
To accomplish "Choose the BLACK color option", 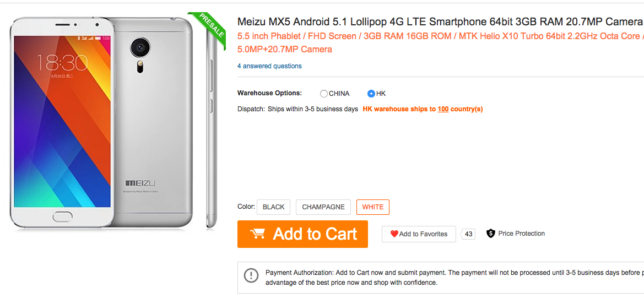I will 273,207.
